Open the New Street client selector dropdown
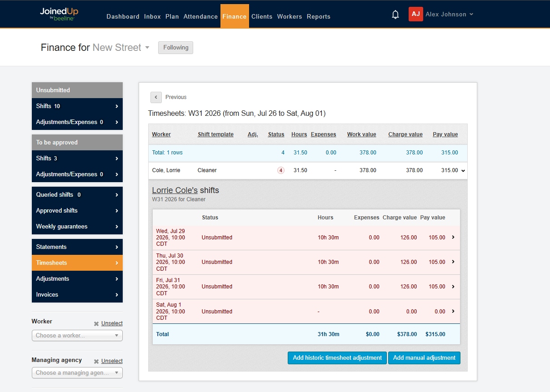The width and height of the screenshot is (550, 392). [x=121, y=48]
